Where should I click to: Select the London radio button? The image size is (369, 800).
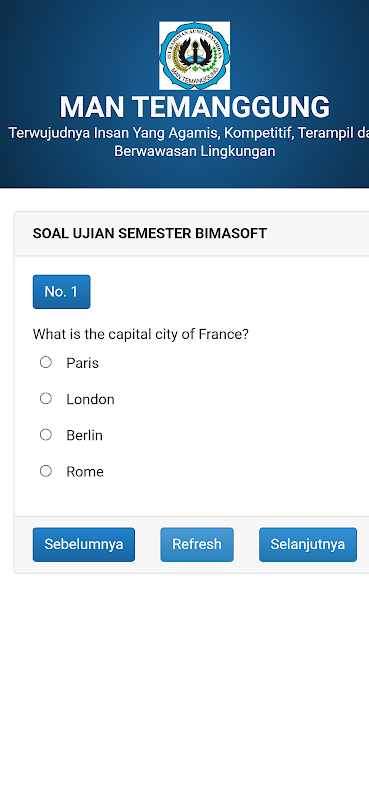pyautogui.click(x=46, y=398)
